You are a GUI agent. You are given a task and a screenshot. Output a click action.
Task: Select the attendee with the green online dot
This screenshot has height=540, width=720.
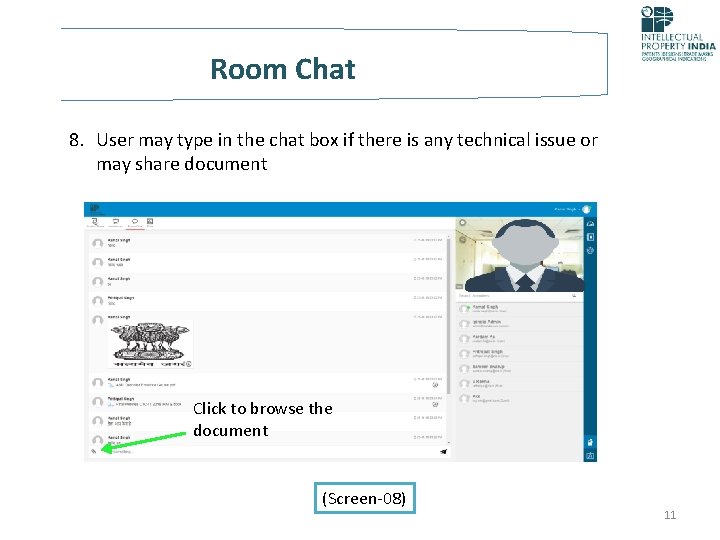pos(519,309)
